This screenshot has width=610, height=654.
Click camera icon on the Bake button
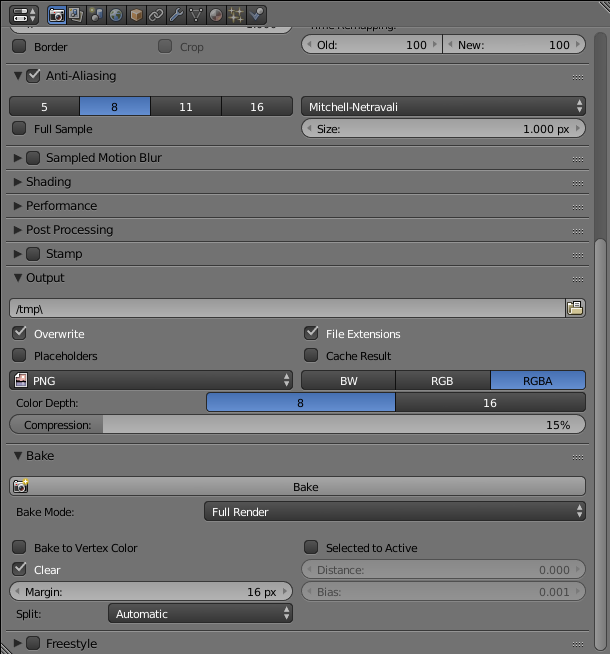[21, 486]
